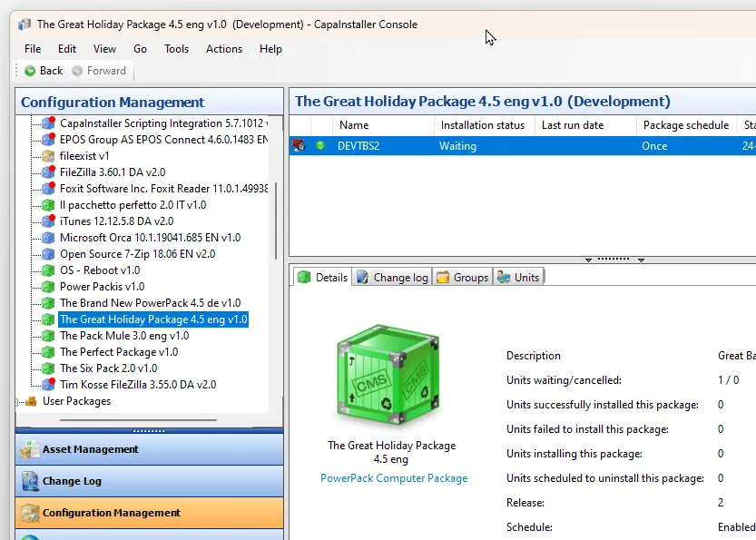Click the Six Pack green box icon
Image resolution: width=756 pixels, height=540 pixels.
[48, 368]
